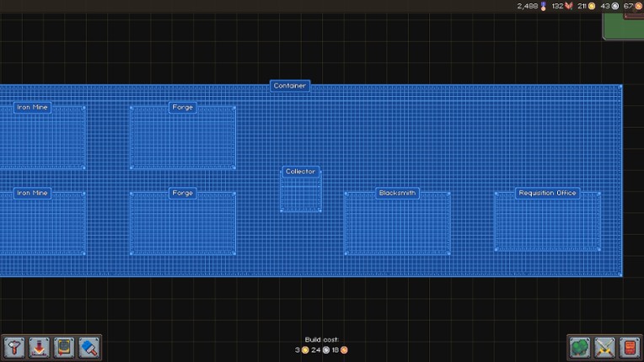This screenshot has width=644, height=362.
Task: Select the hammer build tool
Action: coord(14,347)
